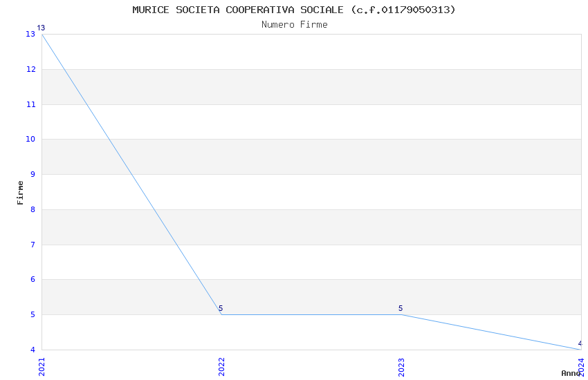The width and height of the screenshot is (588, 380).
Task: Click the data label 5 above 2023
Action: [x=401, y=309]
